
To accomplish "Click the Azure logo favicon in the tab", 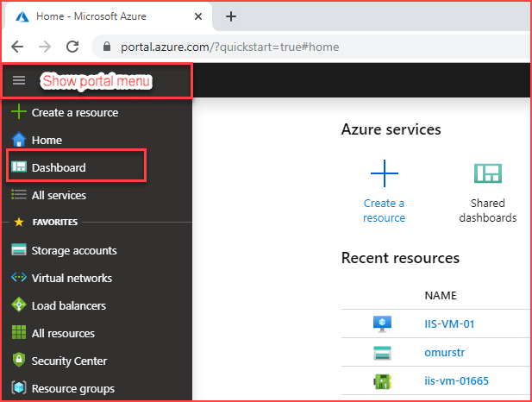I will pyautogui.click(x=22, y=16).
